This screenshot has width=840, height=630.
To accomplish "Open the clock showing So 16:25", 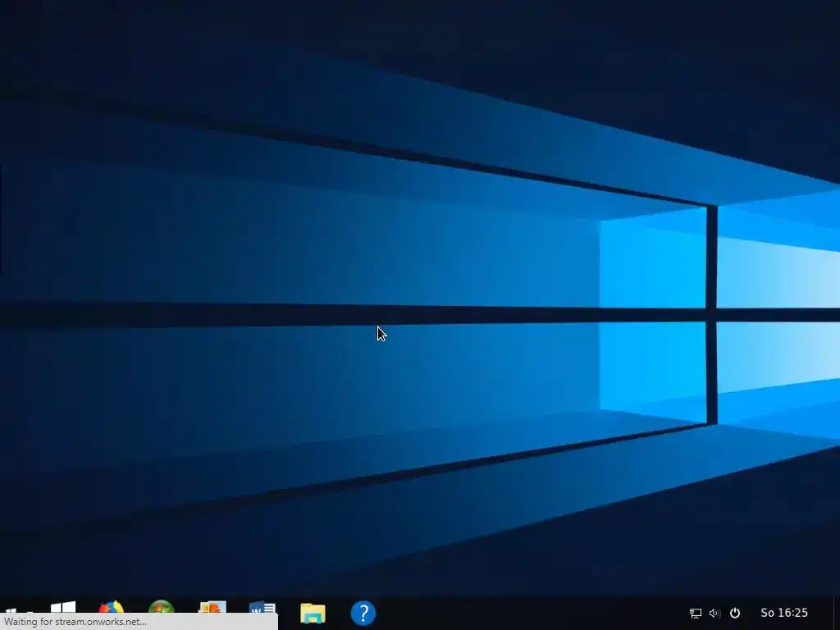I will 784,613.
